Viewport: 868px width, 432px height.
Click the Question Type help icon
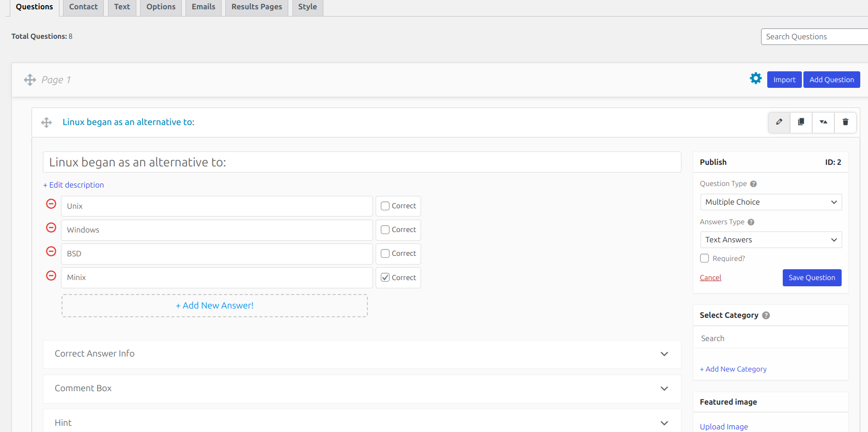[x=753, y=184]
